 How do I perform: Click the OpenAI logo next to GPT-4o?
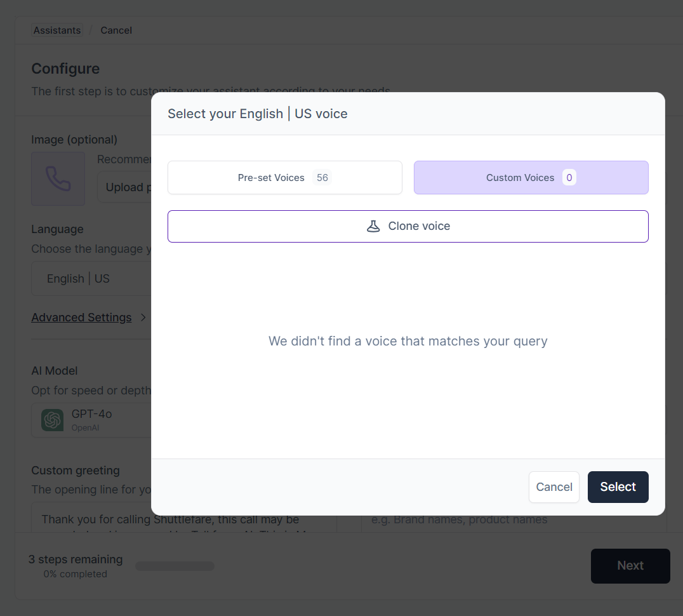pyautogui.click(x=53, y=420)
